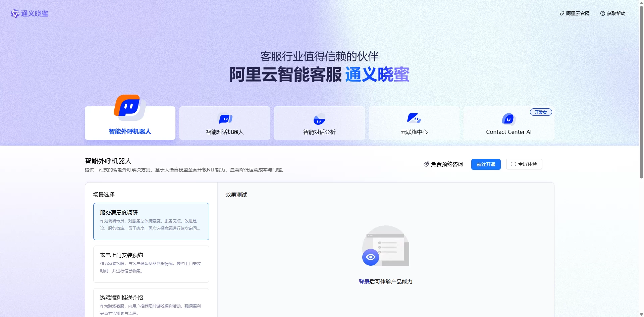Click the tag icon beside 免费预约咨询
Viewport: 644px width, 317px height.
(x=426, y=164)
